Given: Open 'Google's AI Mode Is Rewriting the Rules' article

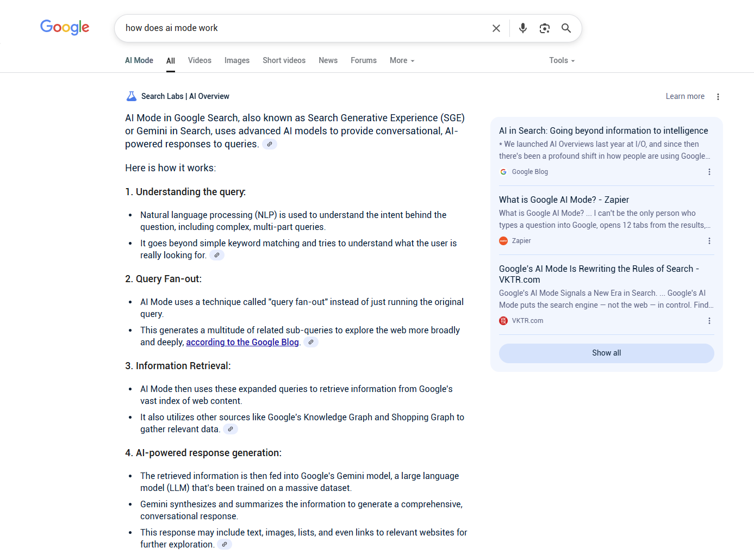Looking at the screenshot, I should click(x=599, y=274).
